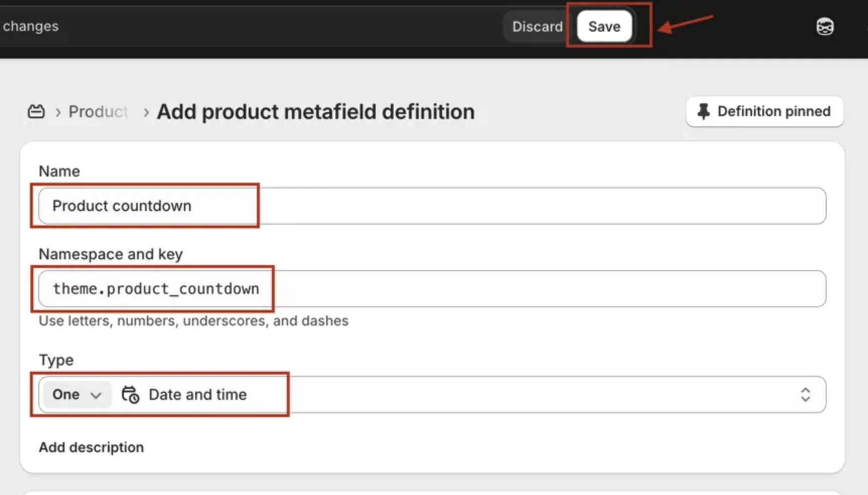The height and width of the screenshot is (495, 868).
Task: Click the Definition pinned button
Action: [x=764, y=111]
